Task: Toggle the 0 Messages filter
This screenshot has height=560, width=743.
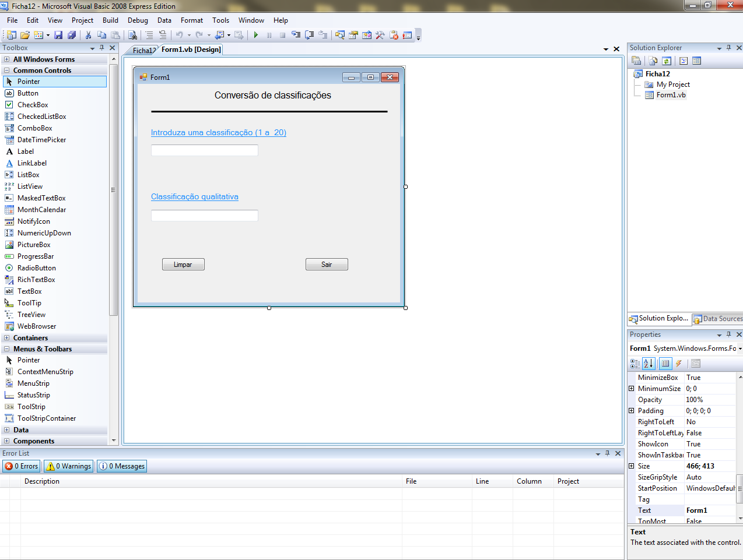Action: (x=122, y=466)
